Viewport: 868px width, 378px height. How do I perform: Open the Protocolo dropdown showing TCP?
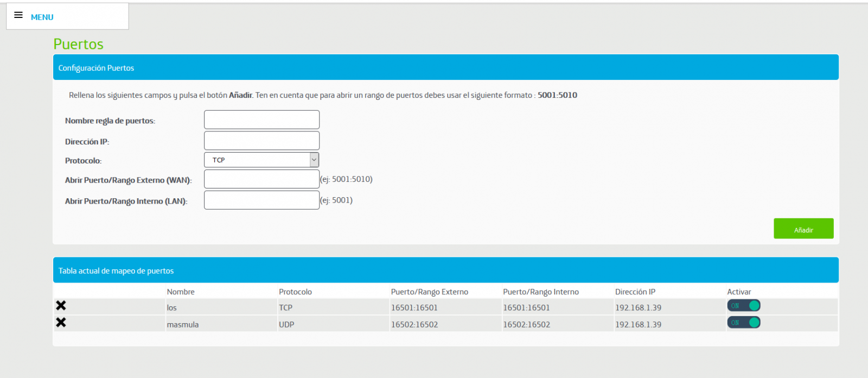[x=261, y=160]
